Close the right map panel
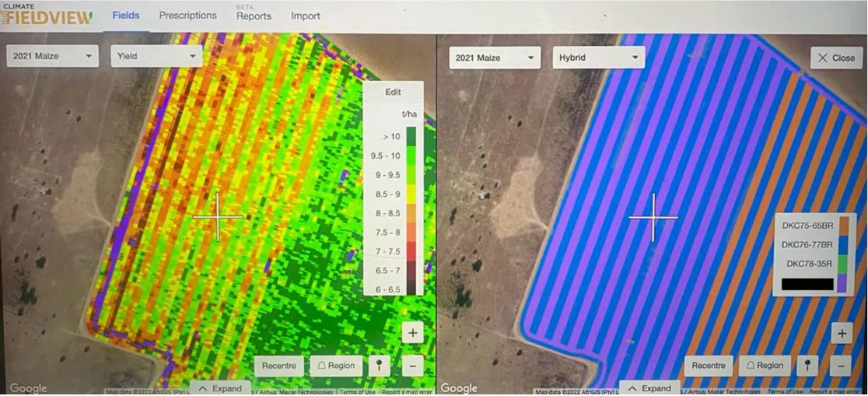The height and width of the screenshot is (396, 868). 835,58
